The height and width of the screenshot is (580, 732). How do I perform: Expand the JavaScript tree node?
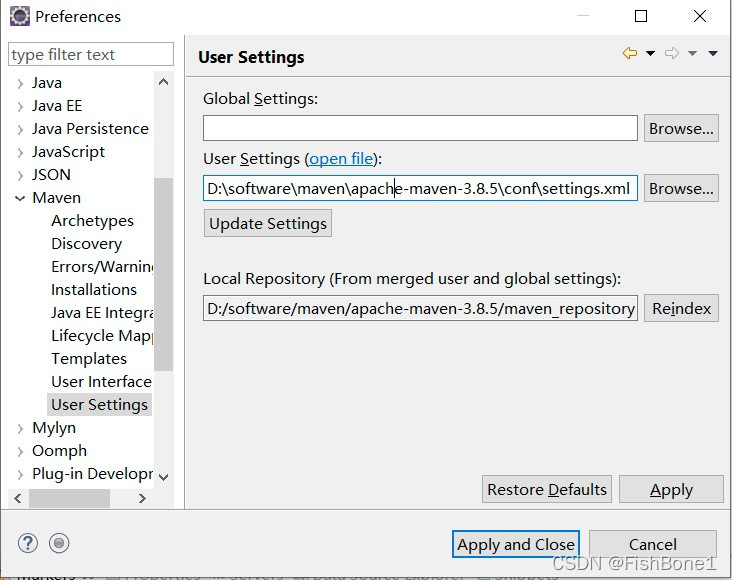(x=20, y=152)
